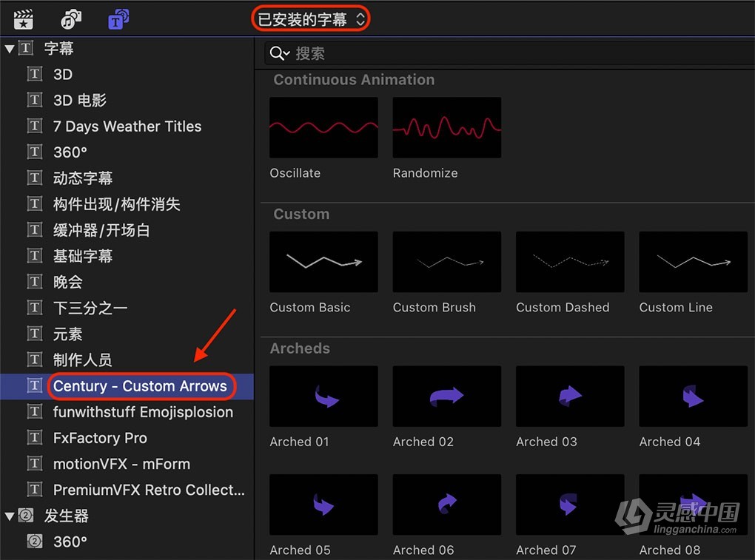The image size is (755, 560).
Task: Select the Custom Dashed arrow thumbnail
Action: tap(570, 262)
